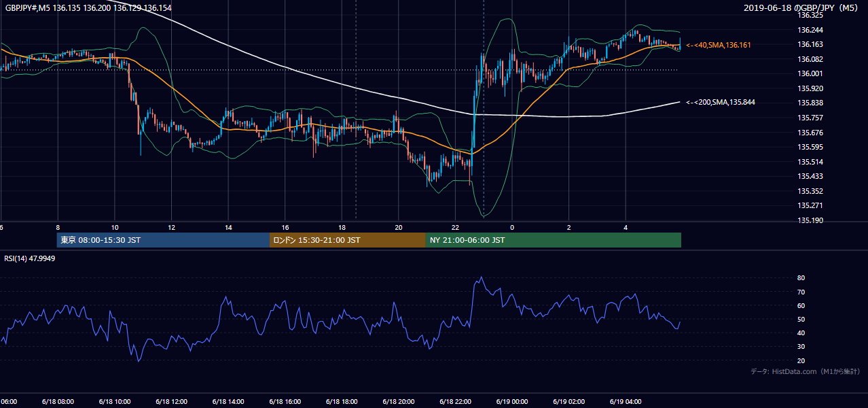Click price axis label 135.514
Viewport: 868px width, 408px height.
coord(810,162)
